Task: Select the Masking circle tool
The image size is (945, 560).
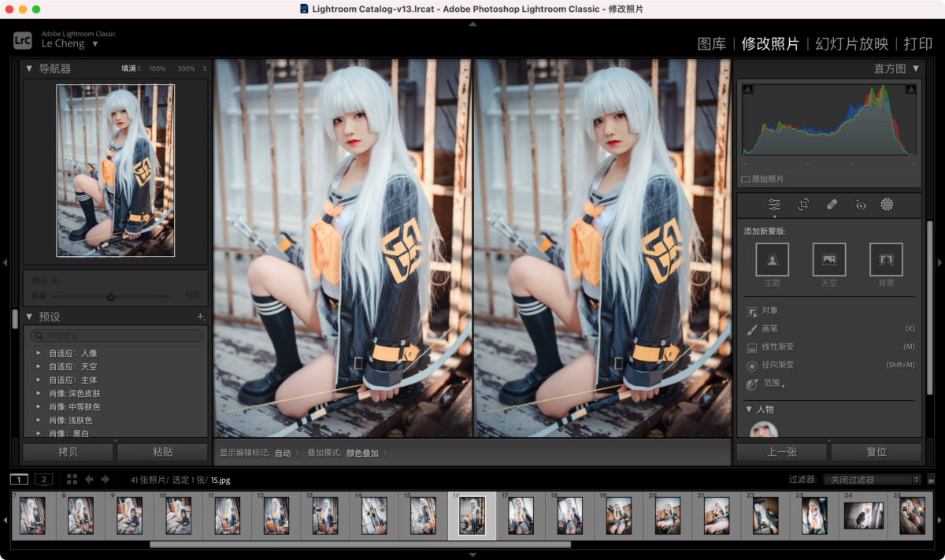Action: coord(887,205)
